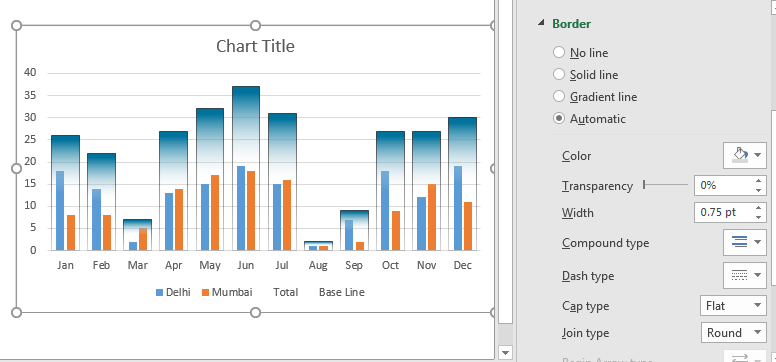
Task: Open the Cap type Flat dropdown
Action: (x=733, y=306)
